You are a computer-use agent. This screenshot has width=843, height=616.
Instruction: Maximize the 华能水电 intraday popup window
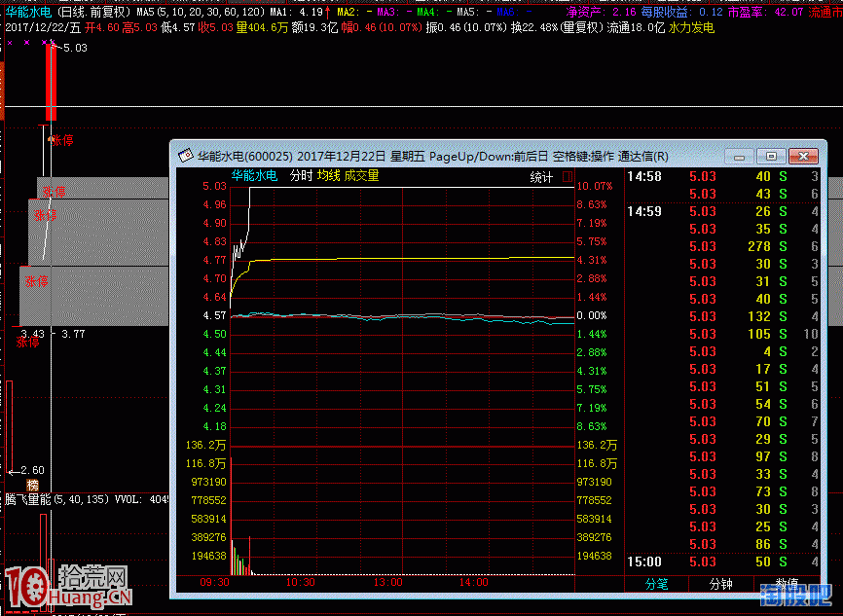tap(771, 157)
